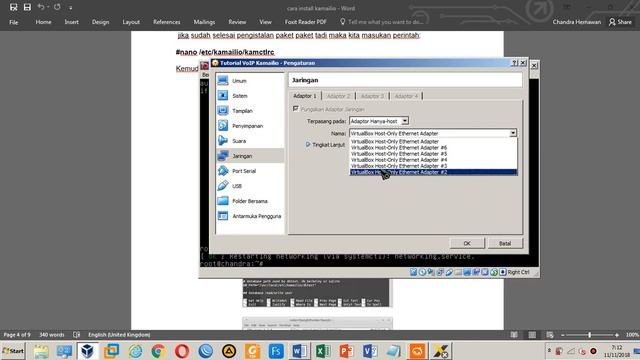Open PowerPoint from the taskbar
Viewport: 640px width, 360px height.
coord(347,351)
